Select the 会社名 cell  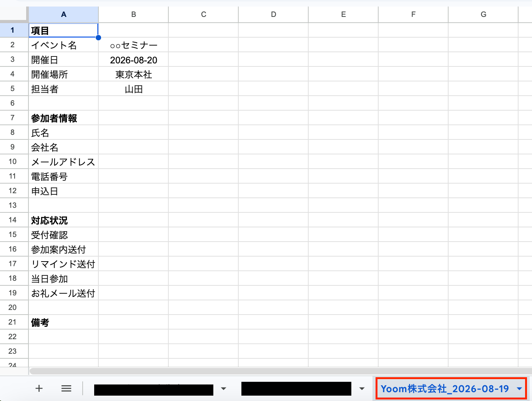(x=63, y=147)
